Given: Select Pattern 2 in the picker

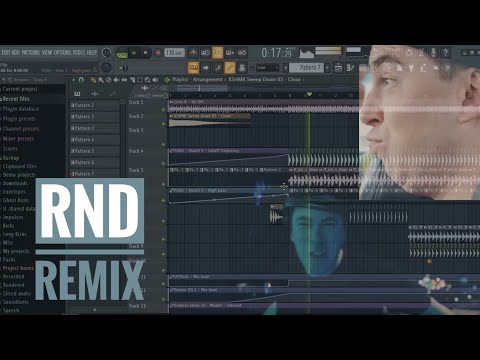Looking at the screenshot, I should pos(95,117).
